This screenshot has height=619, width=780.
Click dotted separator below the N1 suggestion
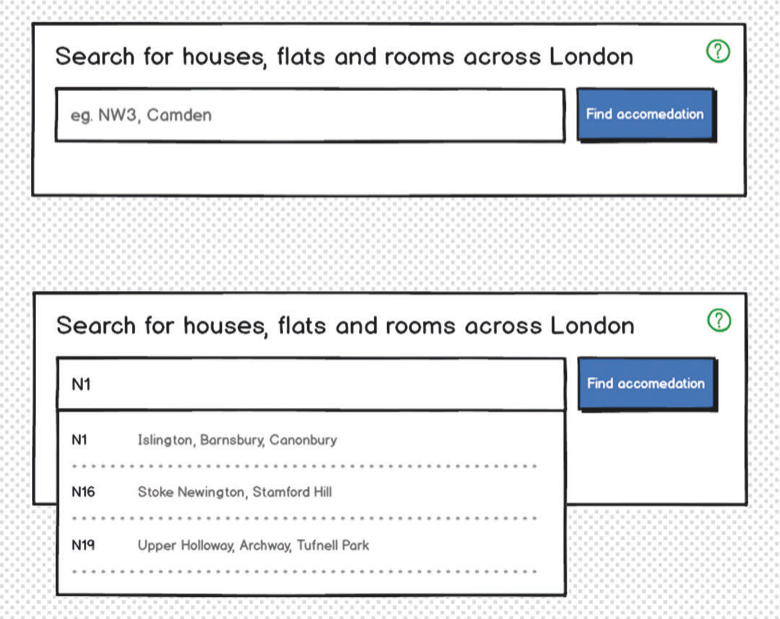(x=304, y=466)
